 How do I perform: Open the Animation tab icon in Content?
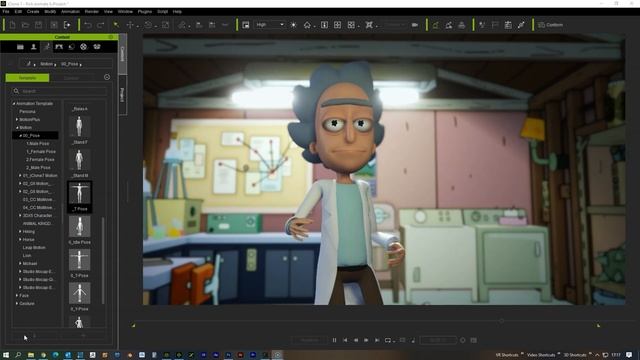(x=47, y=47)
